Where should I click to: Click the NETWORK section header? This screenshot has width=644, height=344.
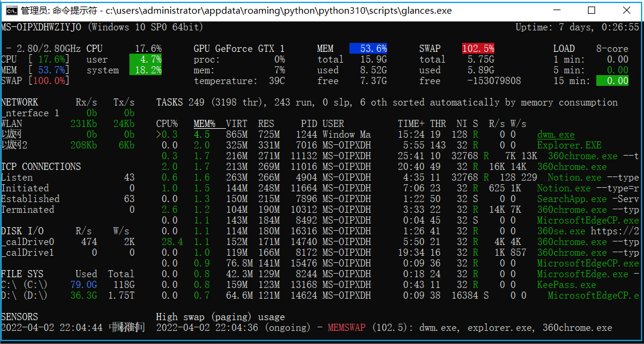pyautogui.click(x=20, y=102)
